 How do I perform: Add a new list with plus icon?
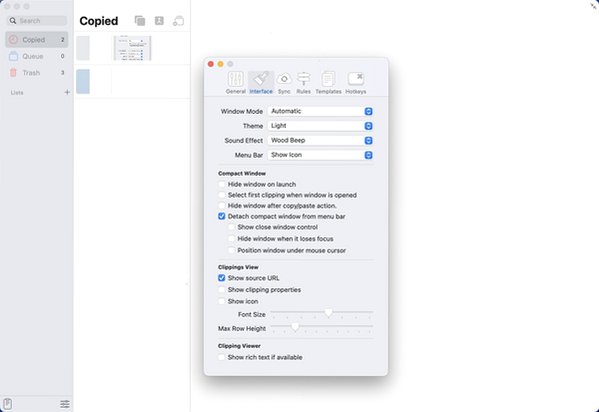pyautogui.click(x=67, y=92)
